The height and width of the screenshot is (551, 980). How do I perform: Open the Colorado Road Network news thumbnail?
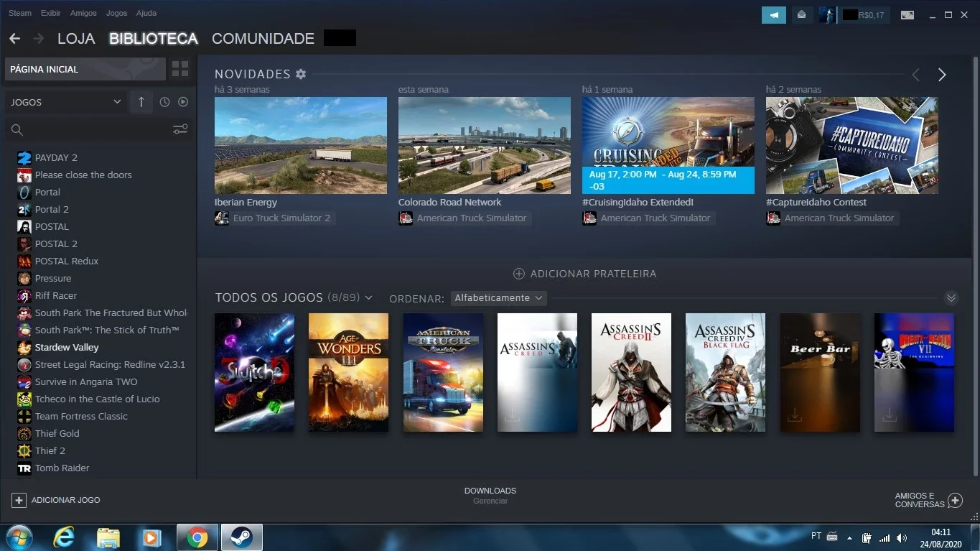(x=485, y=146)
